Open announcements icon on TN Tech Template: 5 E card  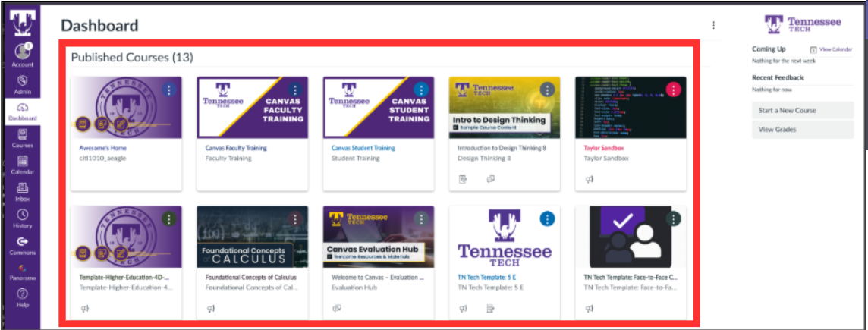point(463,309)
